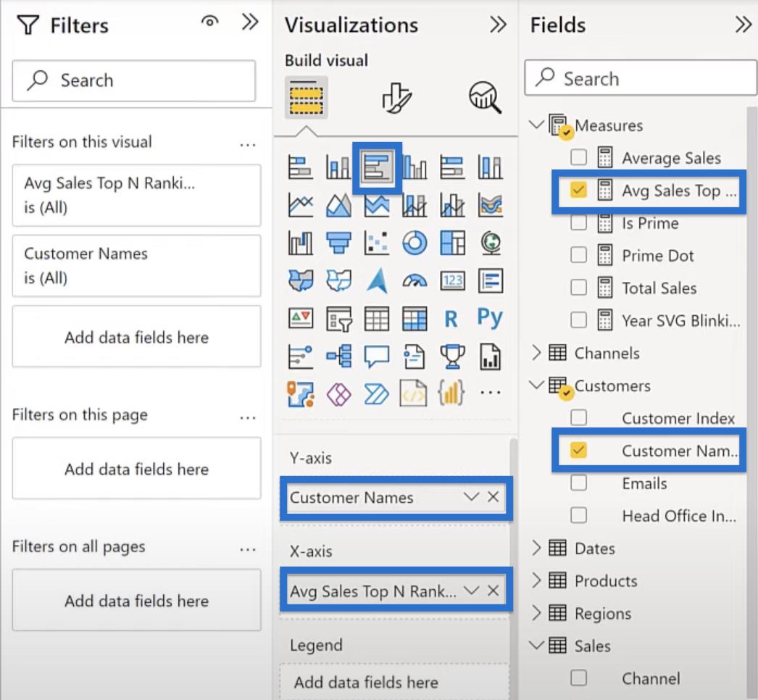Check the Total Sales measure
758x700 pixels.
[579, 288]
